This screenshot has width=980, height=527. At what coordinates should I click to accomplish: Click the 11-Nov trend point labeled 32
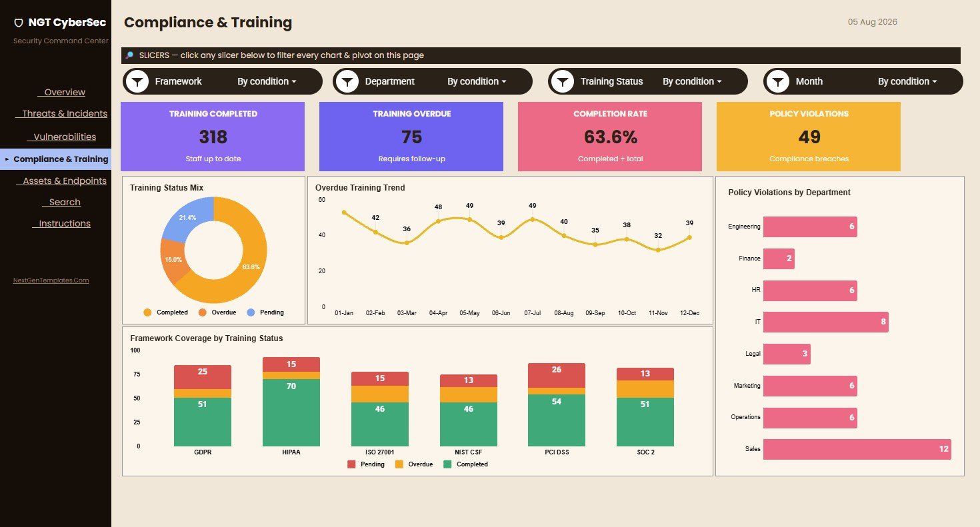pyautogui.click(x=658, y=250)
